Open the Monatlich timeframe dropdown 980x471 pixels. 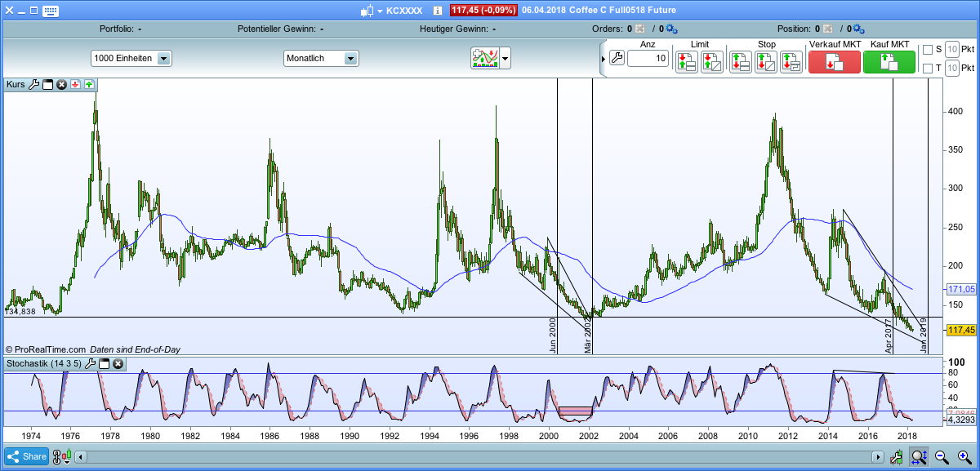(321, 59)
